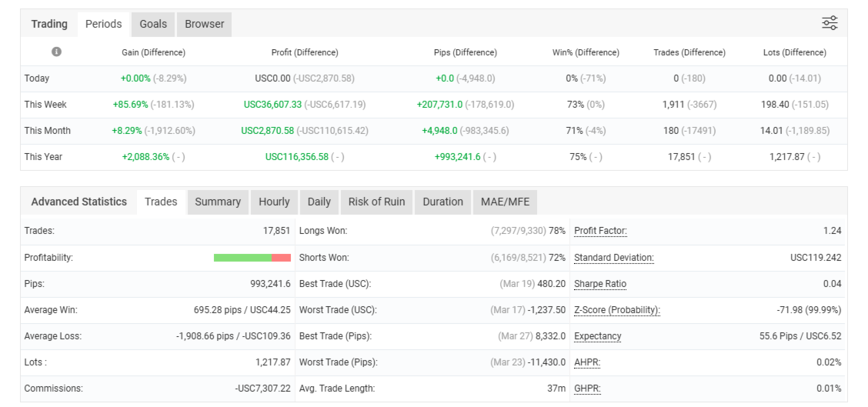
Task: Click the Z-Score (Probability) link
Action: click(x=617, y=310)
